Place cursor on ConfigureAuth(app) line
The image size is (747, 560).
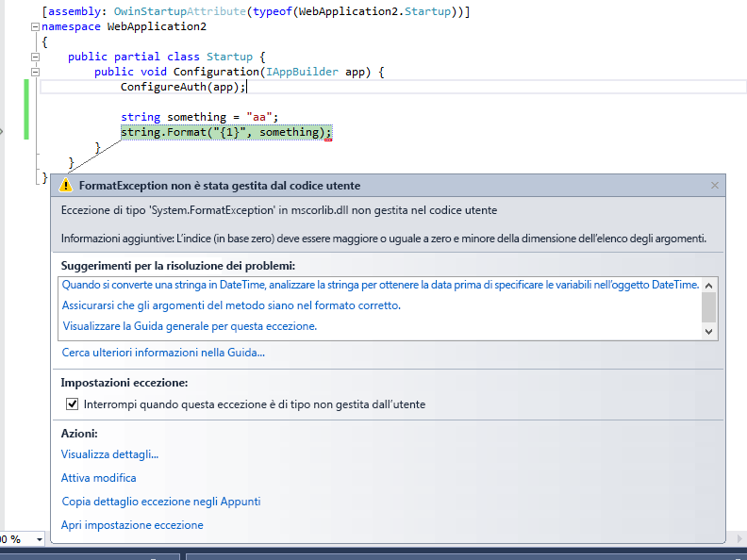(x=183, y=87)
